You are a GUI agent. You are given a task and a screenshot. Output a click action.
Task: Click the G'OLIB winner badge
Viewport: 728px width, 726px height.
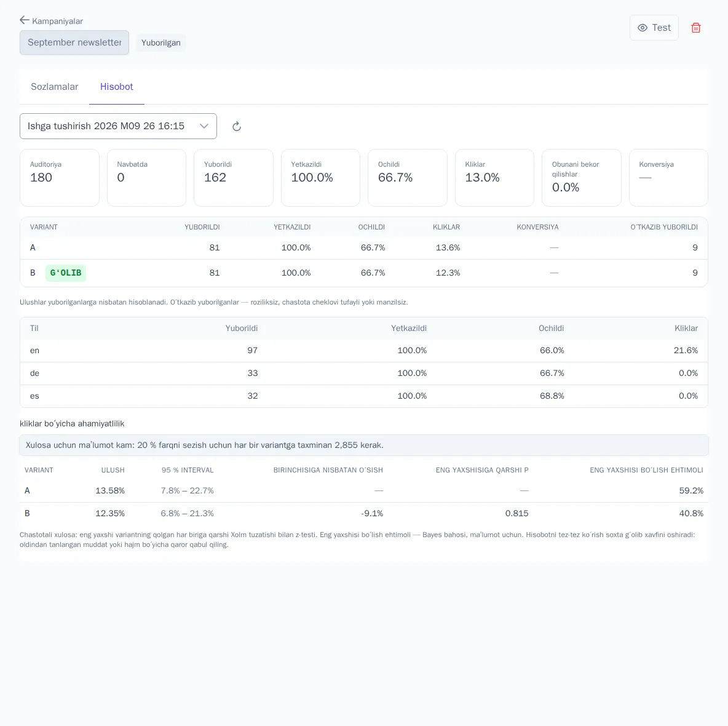(x=65, y=273)
